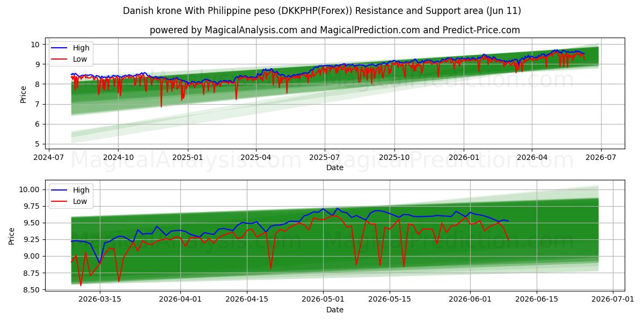Click the '10' price tick on the upper chart

click(x=35, y=45)
